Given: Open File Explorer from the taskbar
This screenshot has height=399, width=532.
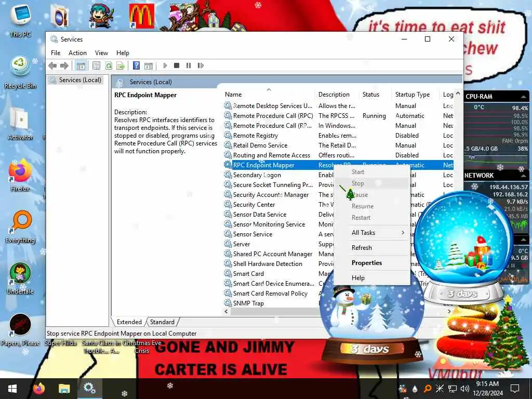Looking at the screenshot, I should tap(64, 389).
